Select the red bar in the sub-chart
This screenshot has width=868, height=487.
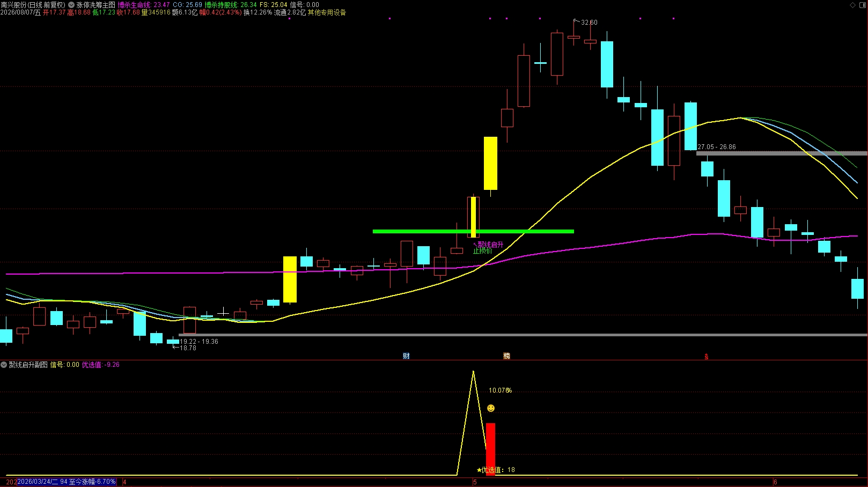tap(491, 449)
